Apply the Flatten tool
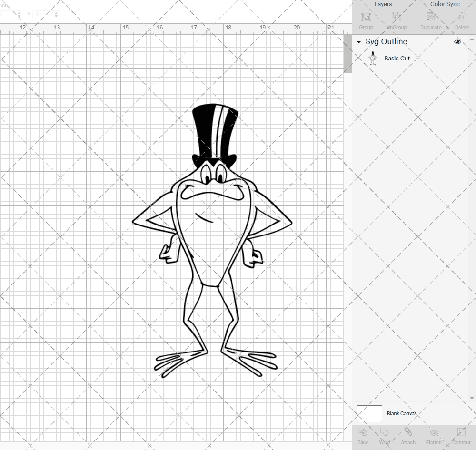 pos(434,435)
